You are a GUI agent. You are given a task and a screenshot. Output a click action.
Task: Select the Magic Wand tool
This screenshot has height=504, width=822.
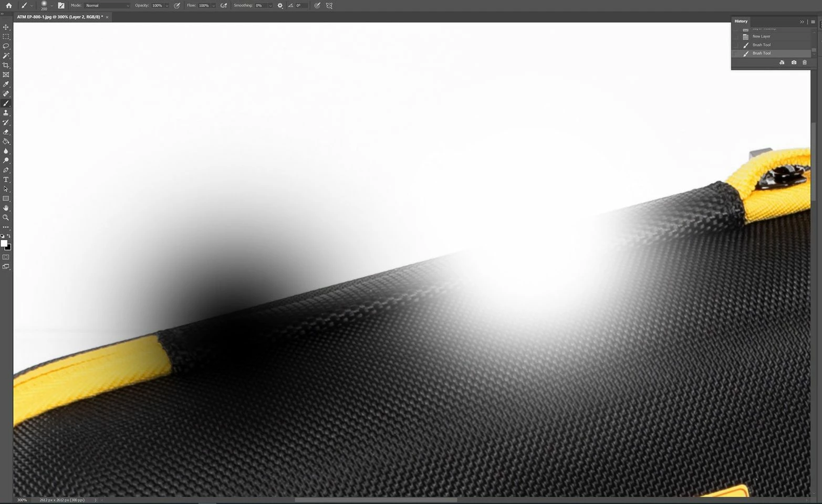click(6, 56)
